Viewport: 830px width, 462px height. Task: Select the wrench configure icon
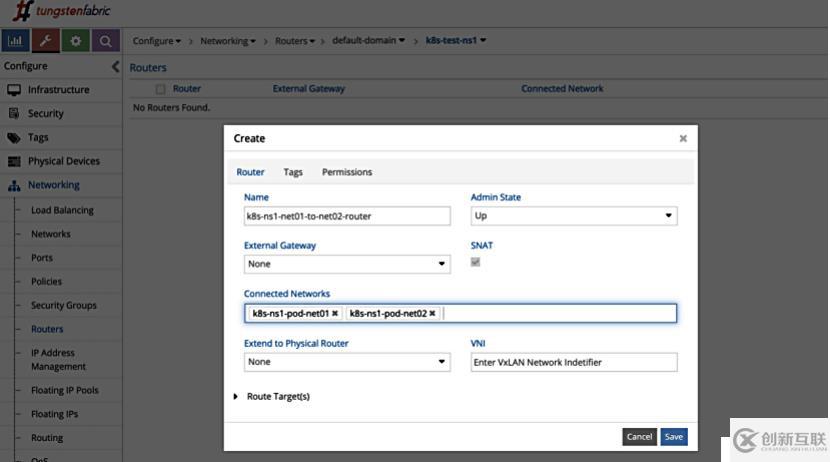pos(45,41)
